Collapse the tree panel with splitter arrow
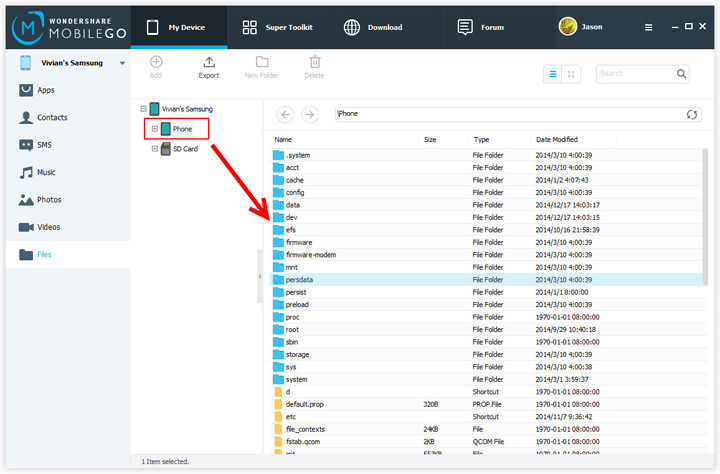This screenshot has width=720, height=474. coord(259,276)
